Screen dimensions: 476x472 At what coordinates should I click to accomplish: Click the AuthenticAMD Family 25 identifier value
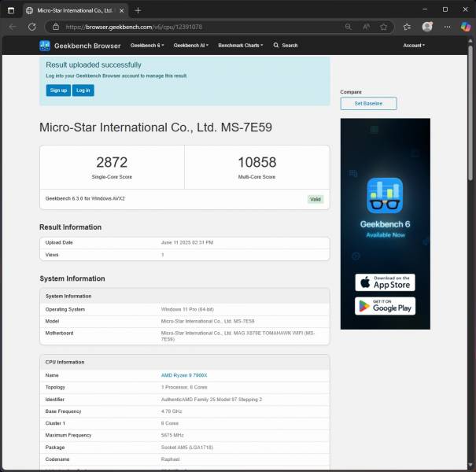pos(212,400)
